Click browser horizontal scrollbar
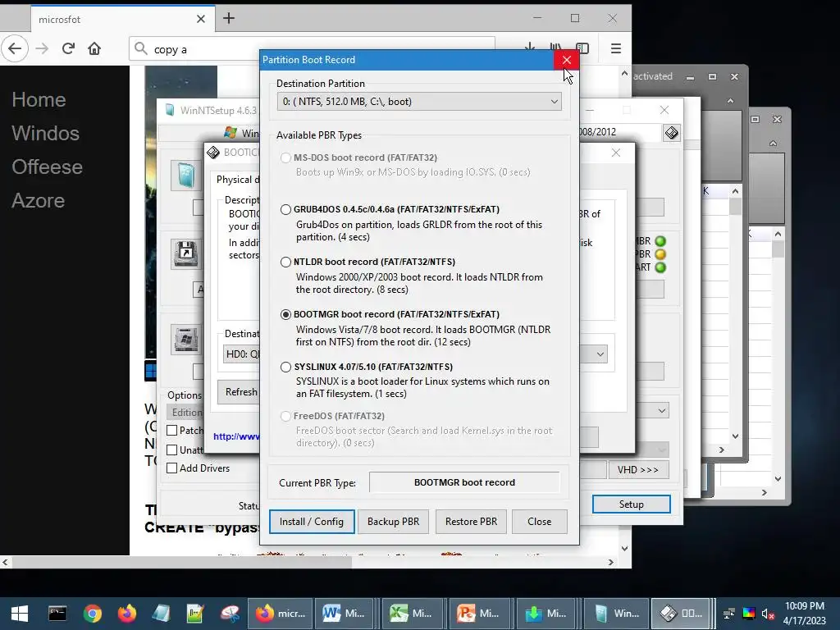The image size is (840, 630). (x=182, y=563)
